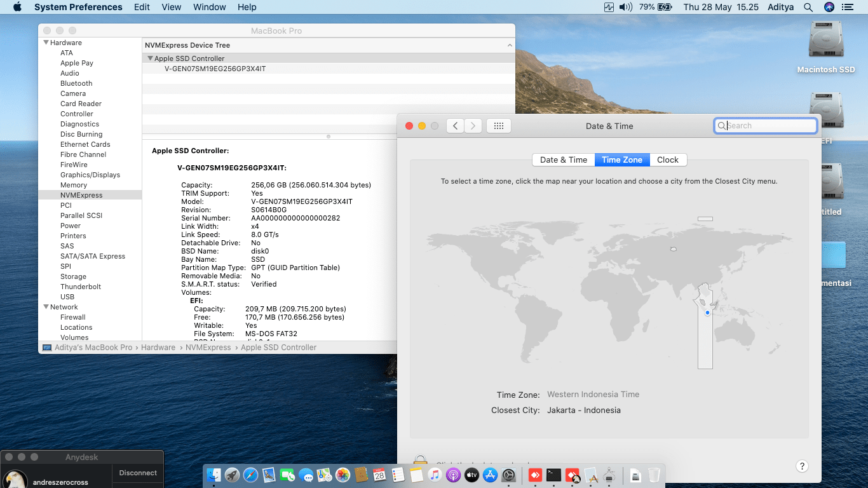Open the Window menu

pos(210,7)
